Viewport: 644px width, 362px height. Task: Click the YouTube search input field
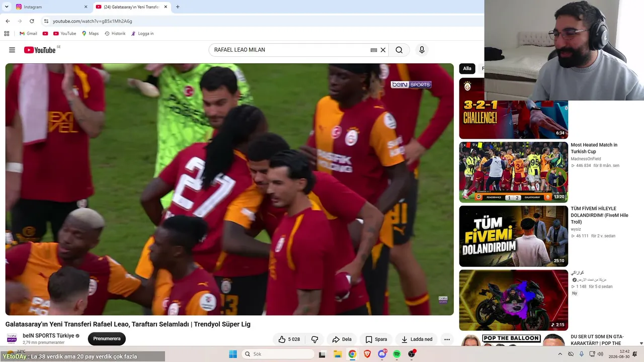click(291, 50)
